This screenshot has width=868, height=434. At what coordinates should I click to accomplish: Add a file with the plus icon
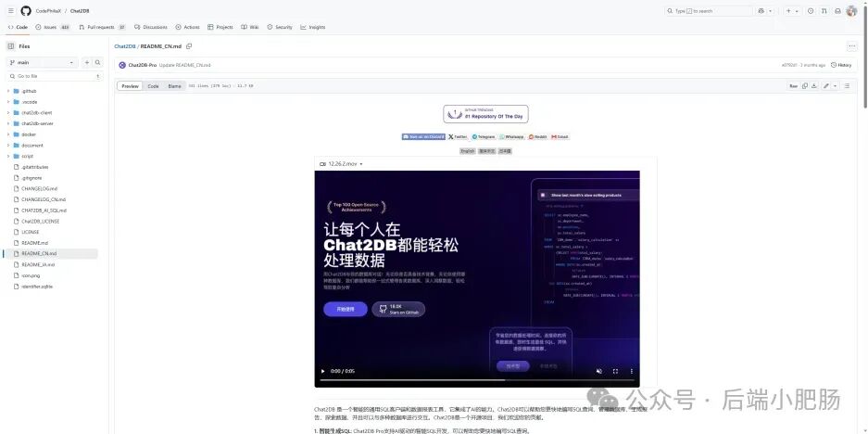pos(87,63)
